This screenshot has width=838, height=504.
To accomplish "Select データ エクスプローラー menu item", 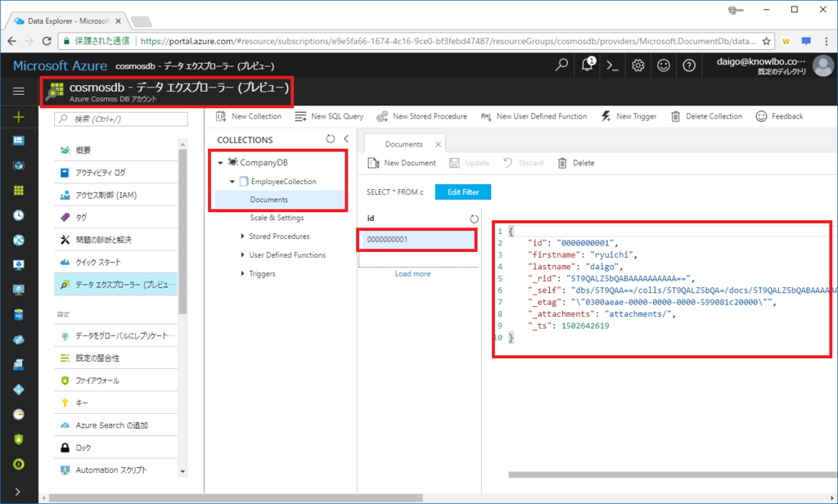I will (115, 285).
